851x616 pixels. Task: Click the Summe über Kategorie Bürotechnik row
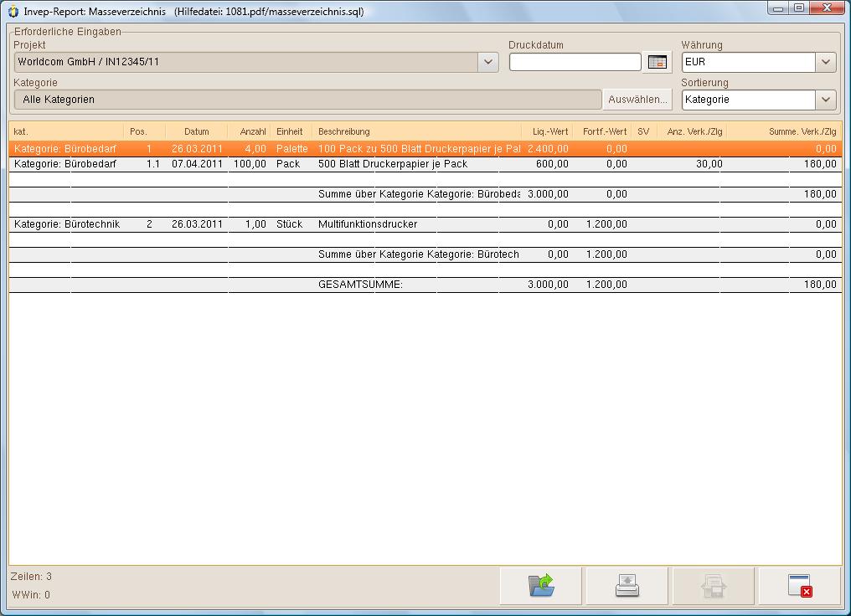425,254
